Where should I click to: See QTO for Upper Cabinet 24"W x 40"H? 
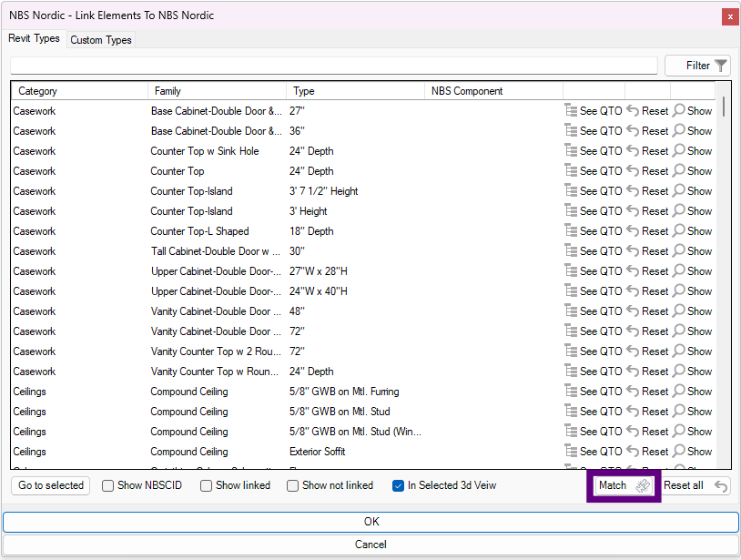[x=594, y=291]
